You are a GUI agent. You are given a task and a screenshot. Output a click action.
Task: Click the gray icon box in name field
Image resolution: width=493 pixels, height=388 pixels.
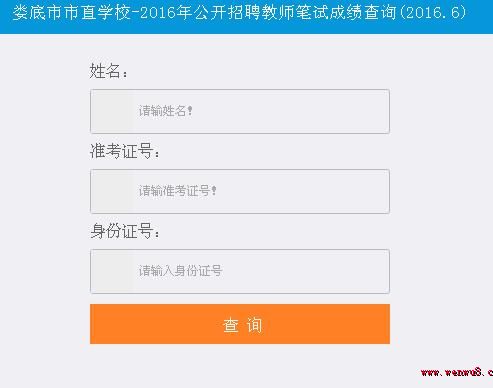click(111, 111)
